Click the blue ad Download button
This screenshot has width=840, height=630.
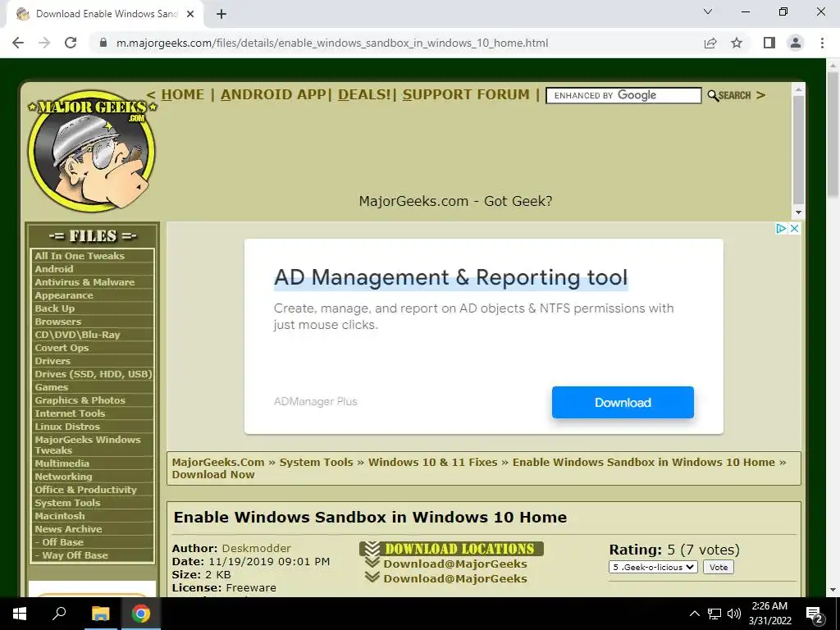point(623,402)
